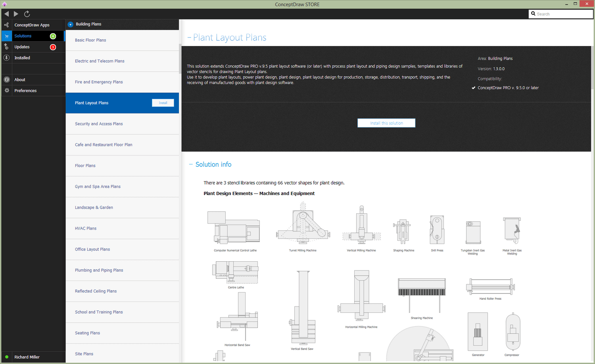
Task: Click the refresh icon in toolbar
Action: pyautogui.click(x=27, y=14)
